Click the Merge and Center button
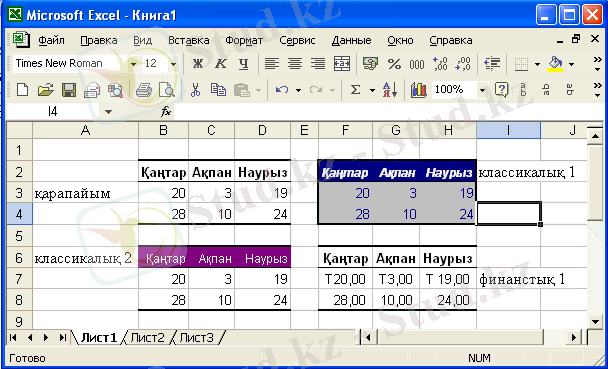This screenshot has width=608, height=369. click(342, 64)
